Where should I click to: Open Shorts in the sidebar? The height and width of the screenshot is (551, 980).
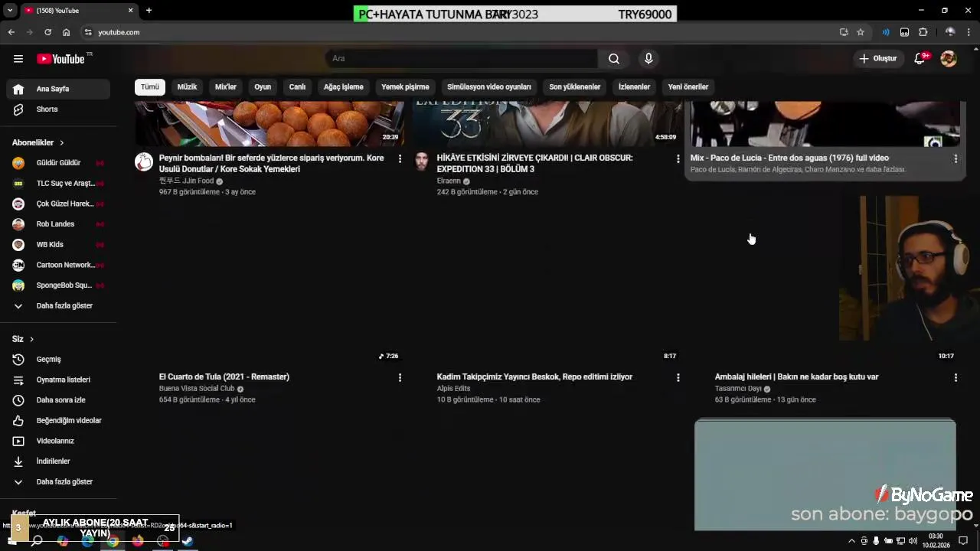(58, 109)
